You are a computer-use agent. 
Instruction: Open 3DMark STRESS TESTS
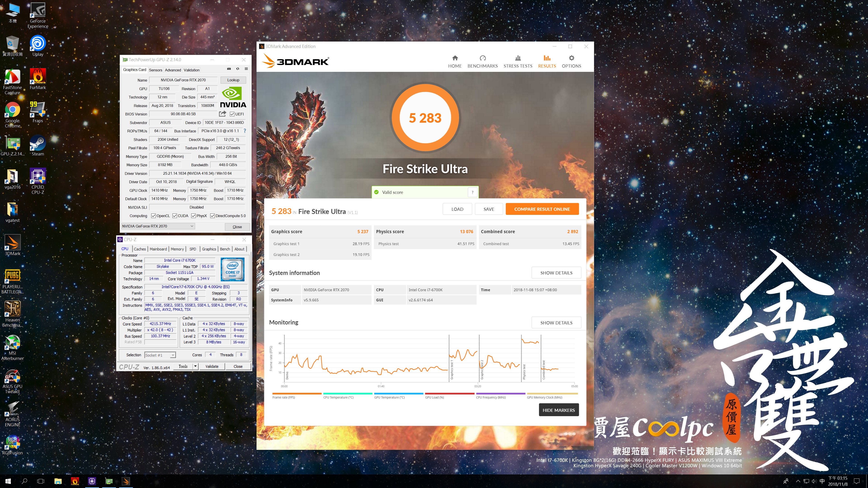pos(518,62)
